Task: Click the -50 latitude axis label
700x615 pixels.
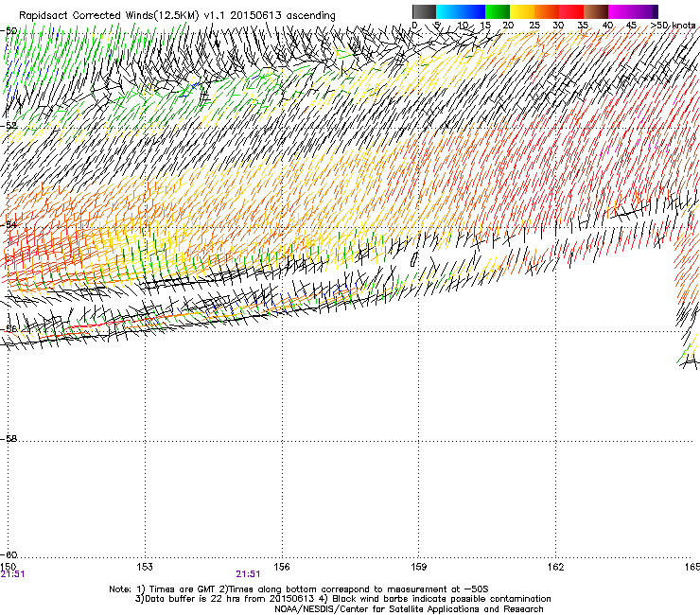Action: (x=9, y=31)
